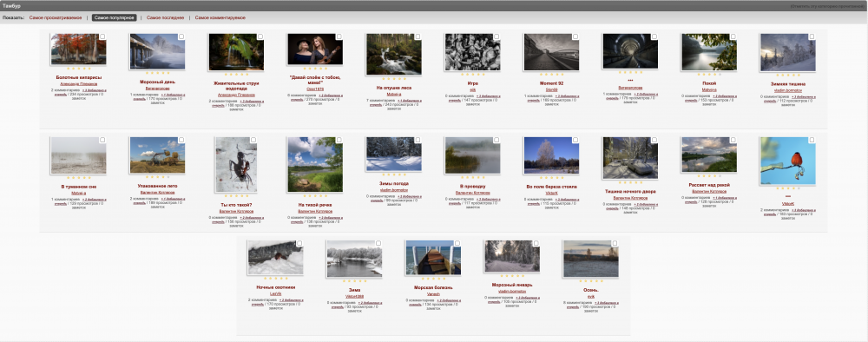868x342 pixels.
Task: Open author link under 'Давай споём с тобою, мама!'
Action: click(x=315, y=89)
